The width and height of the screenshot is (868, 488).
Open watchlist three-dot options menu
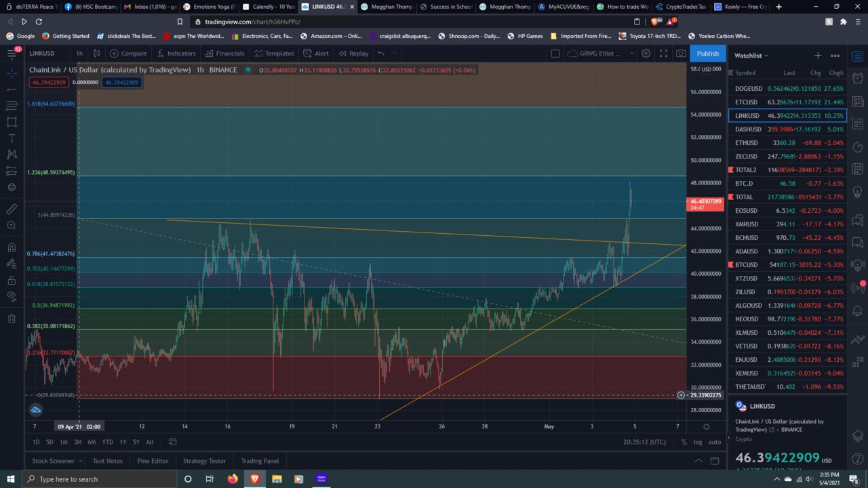click(835, 56)
